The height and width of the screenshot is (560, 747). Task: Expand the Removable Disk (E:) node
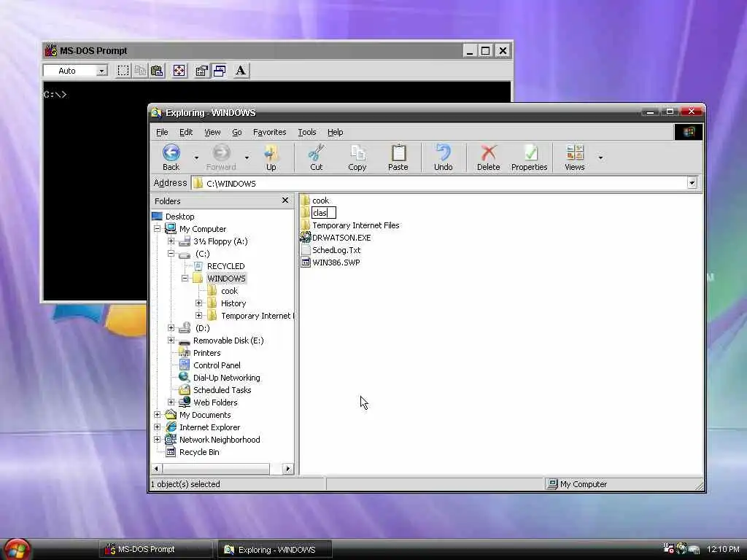pyautogui.click(x=171, y=340)
